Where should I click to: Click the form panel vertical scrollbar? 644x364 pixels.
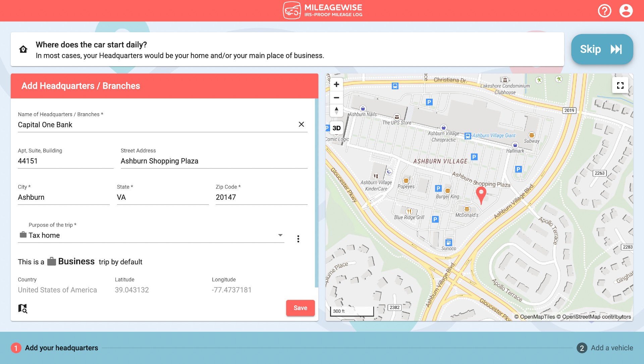pyautogui.click(x=316, y=193)
